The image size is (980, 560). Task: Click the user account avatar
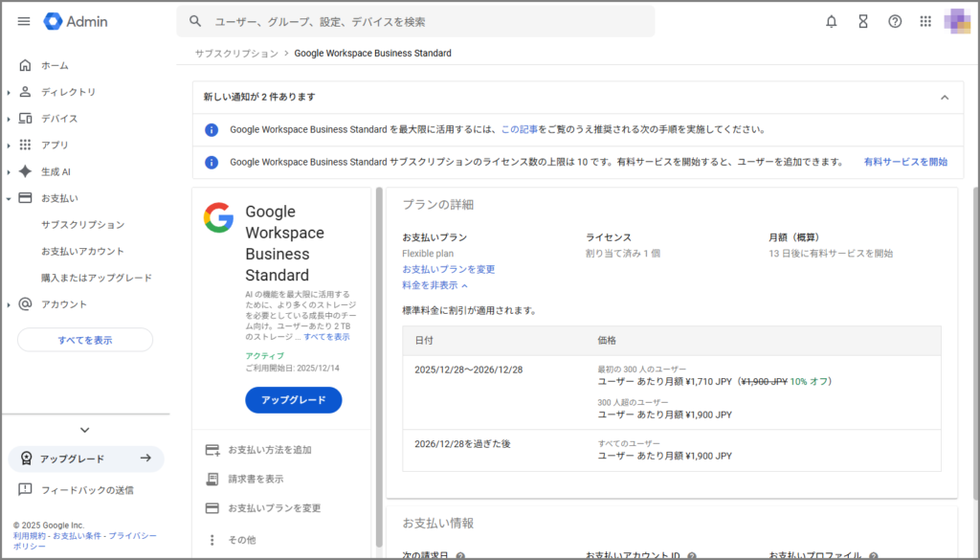click(x=957, y=21)
